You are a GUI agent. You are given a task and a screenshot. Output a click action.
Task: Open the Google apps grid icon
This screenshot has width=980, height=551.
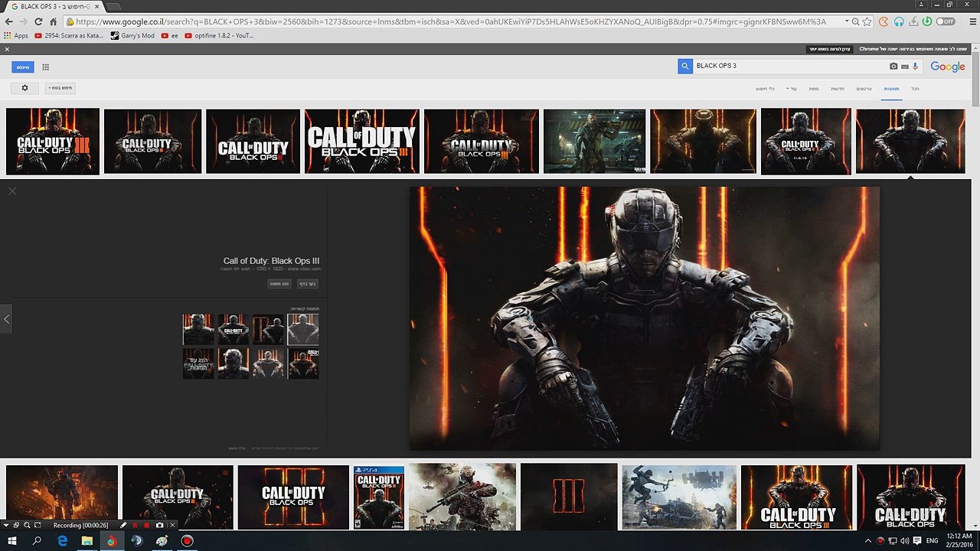point(46,67)
